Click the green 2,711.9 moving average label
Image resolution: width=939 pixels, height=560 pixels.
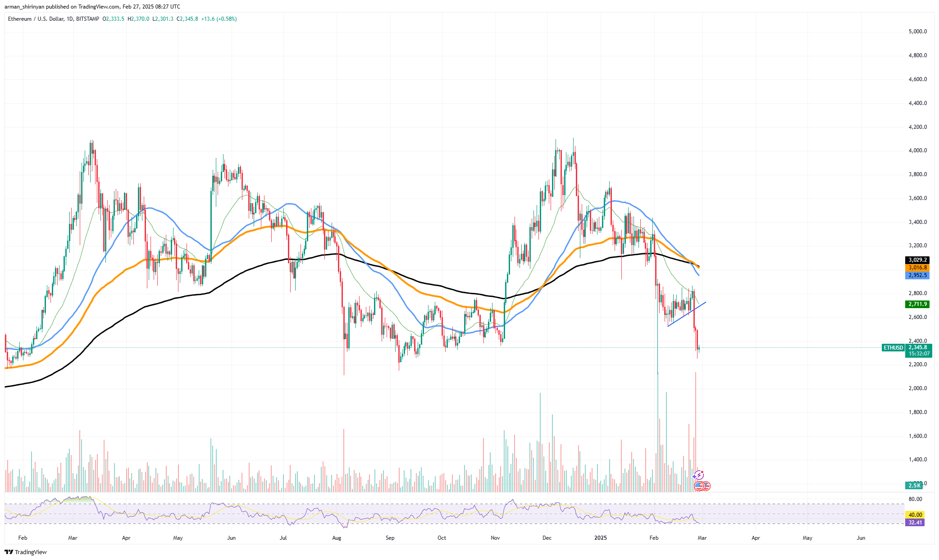(x=917, y=304)
